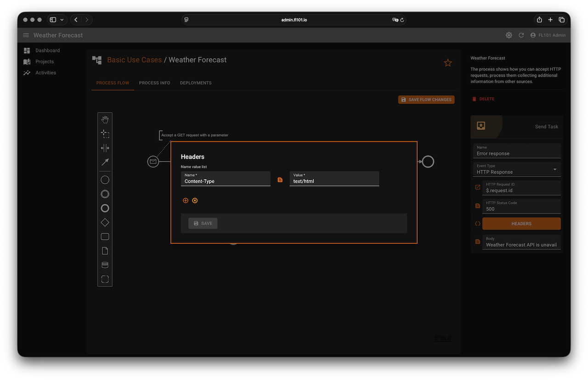Viewport: 588px width, 380px height.
Task: Select the gateway diamond shape
Action: point(105,223)
